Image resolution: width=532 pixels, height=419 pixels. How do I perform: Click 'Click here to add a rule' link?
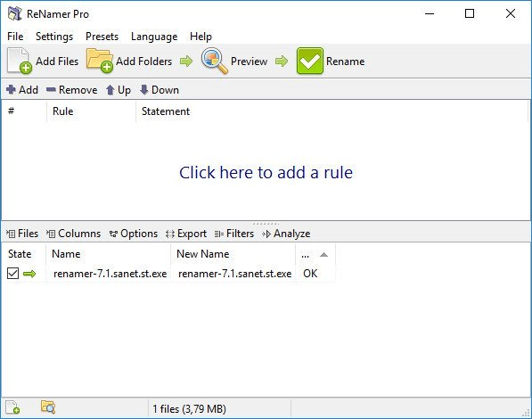pos(266,172)
